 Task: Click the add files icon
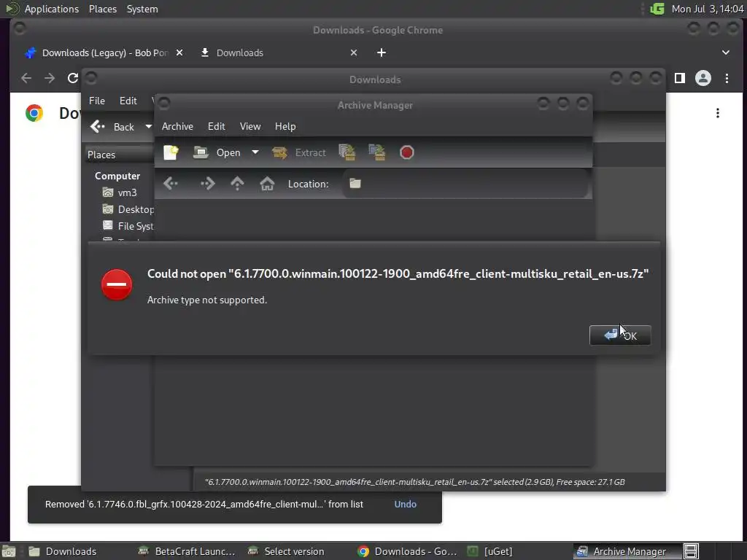click(x=347, y=152)
